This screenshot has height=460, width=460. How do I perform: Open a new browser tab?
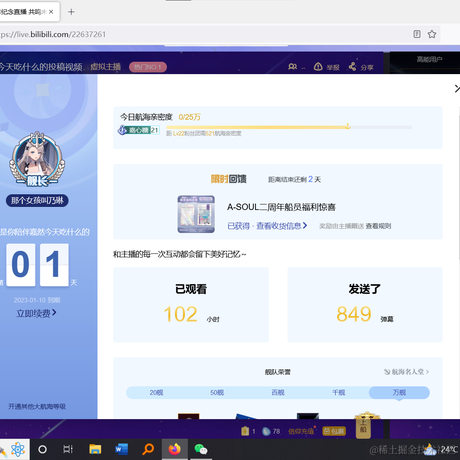click(71, 12)
